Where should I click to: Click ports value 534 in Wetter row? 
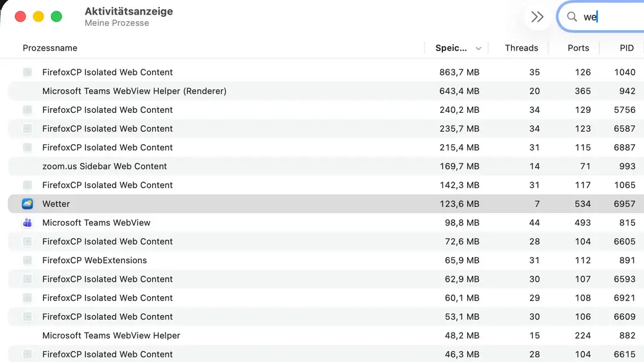click(x=582, y=203)
